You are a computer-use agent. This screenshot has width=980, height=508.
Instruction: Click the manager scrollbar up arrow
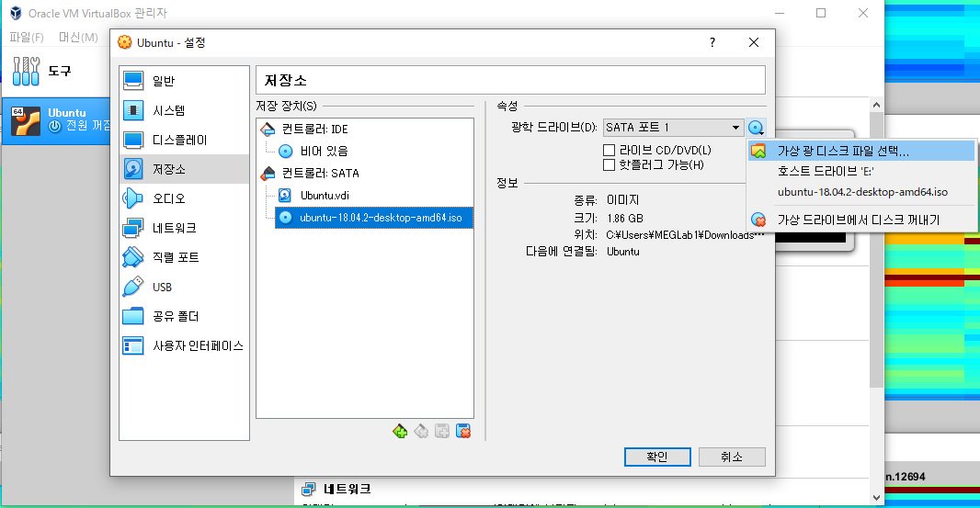pyautogui.click(x=876, y=105)
